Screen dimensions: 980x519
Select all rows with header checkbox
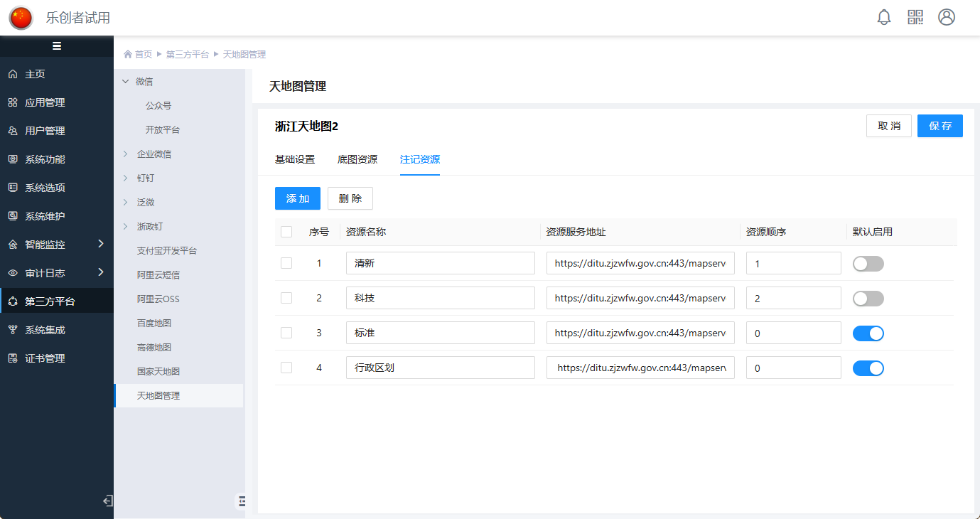point(286,232)
